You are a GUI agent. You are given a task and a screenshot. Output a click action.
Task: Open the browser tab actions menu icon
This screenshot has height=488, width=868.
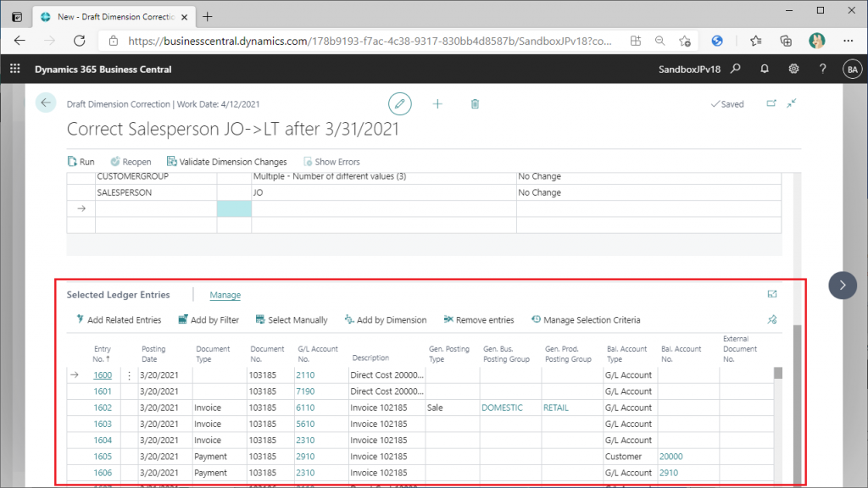tap(17, 17)
